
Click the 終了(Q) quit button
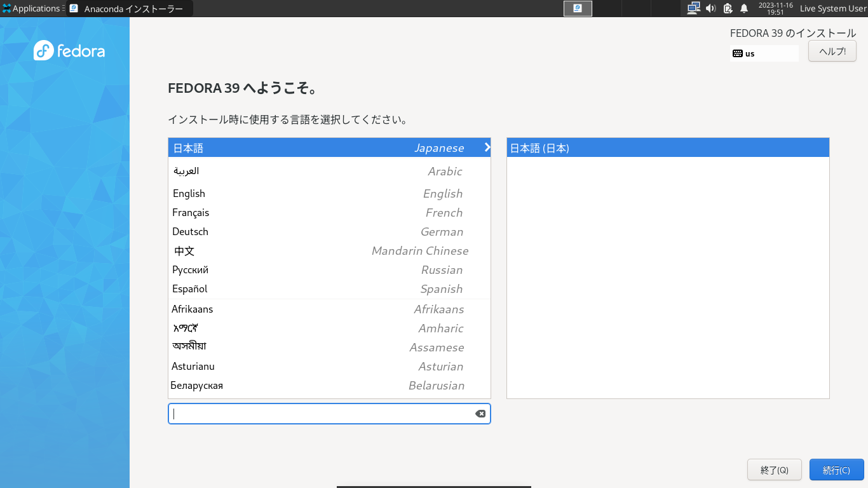(775, 470)
